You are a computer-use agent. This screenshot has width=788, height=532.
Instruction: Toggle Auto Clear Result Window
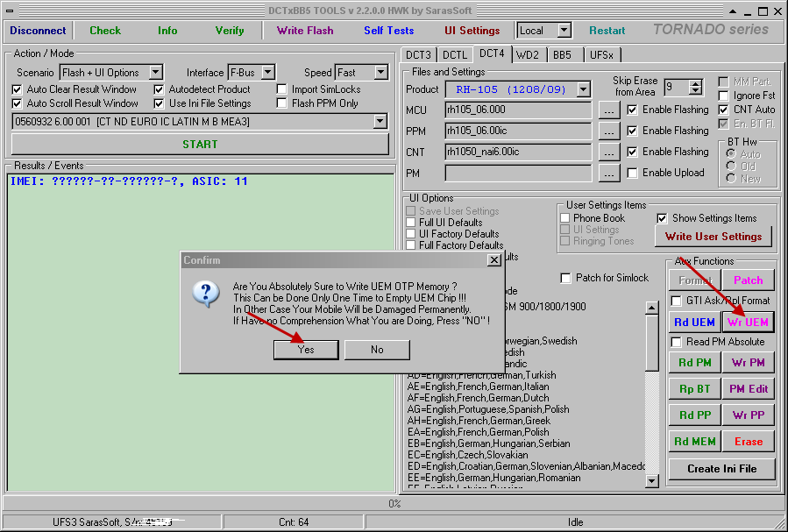click(x=17, y=89)
